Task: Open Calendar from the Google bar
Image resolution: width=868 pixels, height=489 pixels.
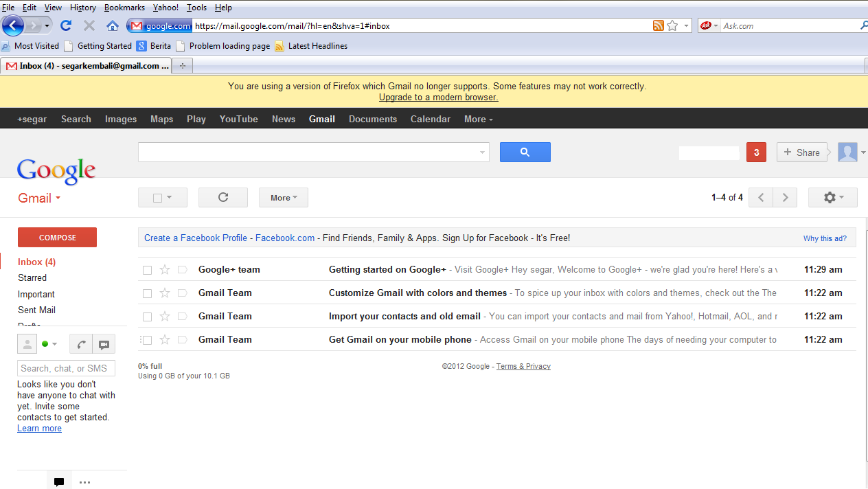Action: coord(431,119)
